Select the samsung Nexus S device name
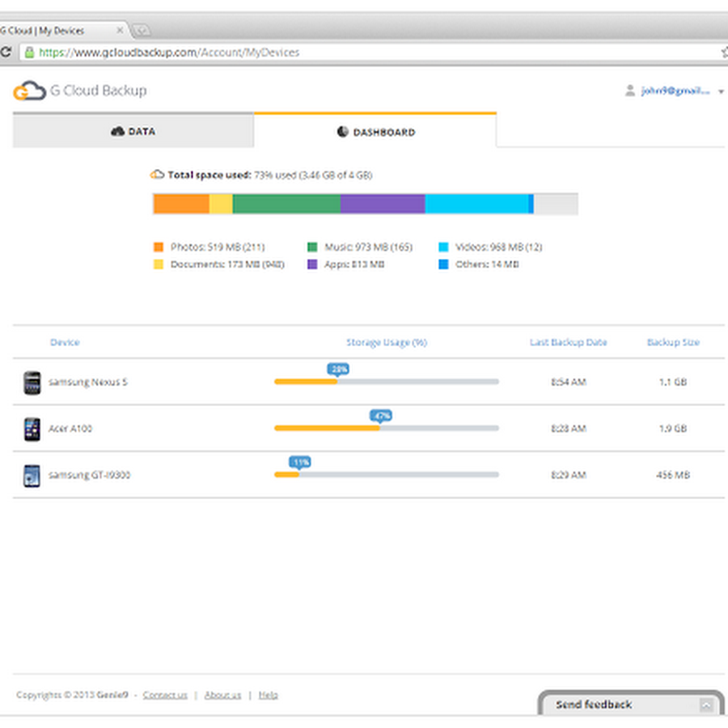The height and width of the screenshot is (728, 728). [x=88, y=382]
